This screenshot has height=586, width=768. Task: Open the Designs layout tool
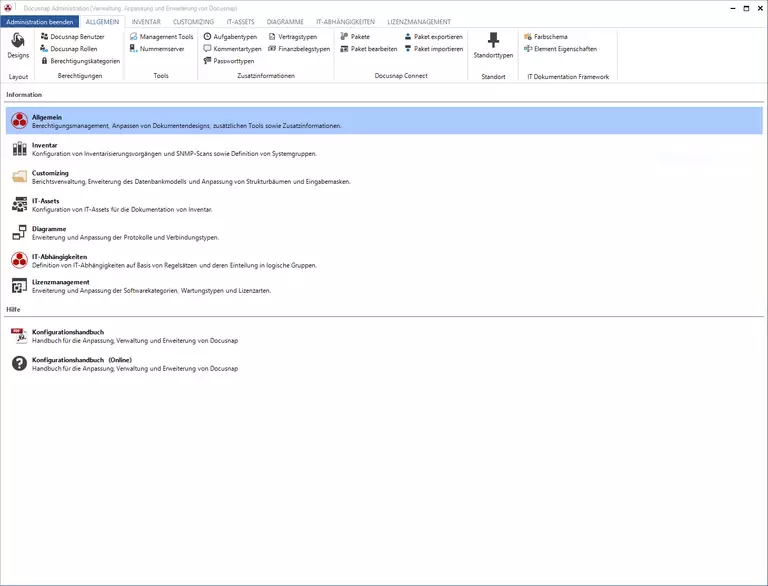[x=18, y=46]
